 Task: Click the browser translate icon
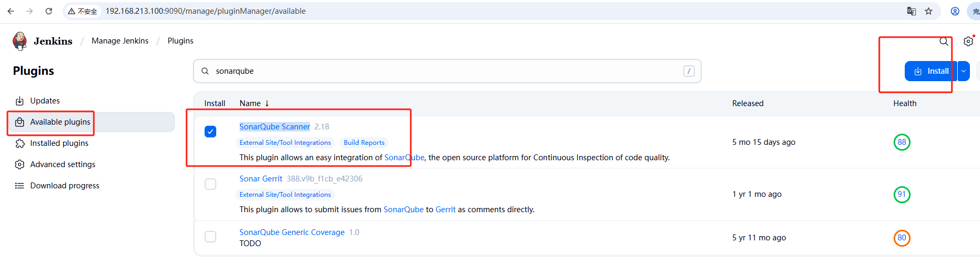coord(912,11)
